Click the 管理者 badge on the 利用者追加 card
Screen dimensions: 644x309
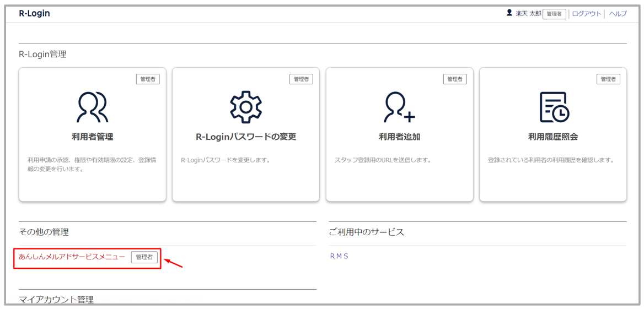point(455,79)
